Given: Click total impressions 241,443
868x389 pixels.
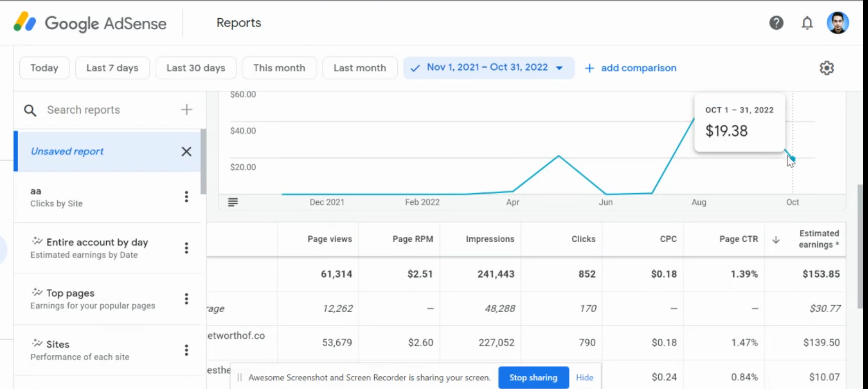Looking at the screenshot, I should pos(496,274).
